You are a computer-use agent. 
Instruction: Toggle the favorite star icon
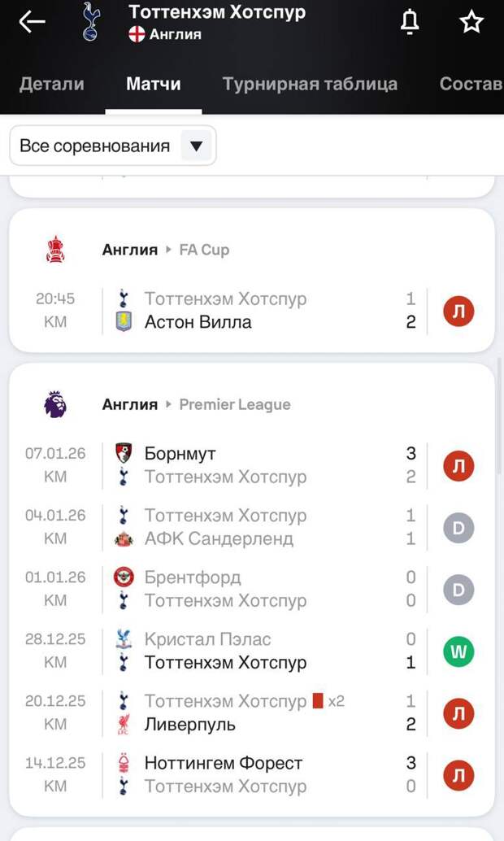coord(471,23)
